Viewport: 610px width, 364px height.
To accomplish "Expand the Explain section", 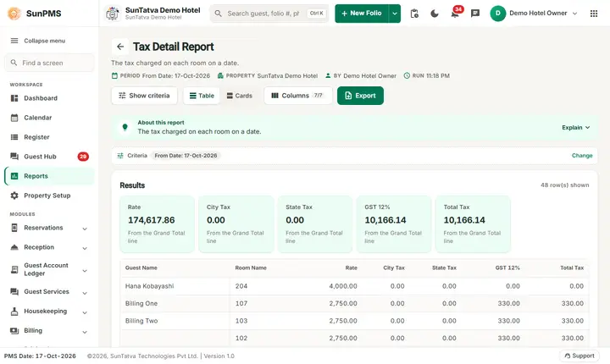I will 576,128.
